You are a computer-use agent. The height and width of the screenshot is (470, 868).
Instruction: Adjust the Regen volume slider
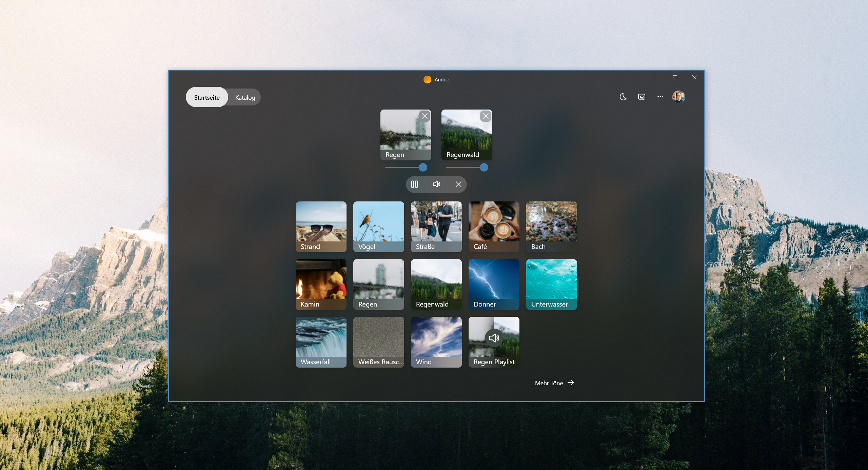[406, 167]
